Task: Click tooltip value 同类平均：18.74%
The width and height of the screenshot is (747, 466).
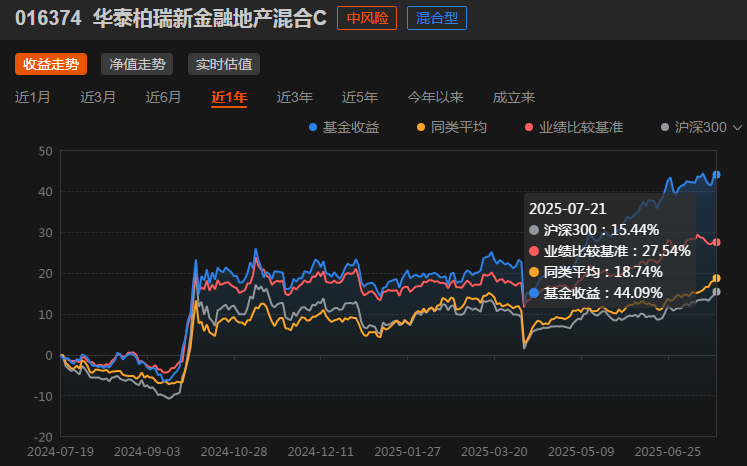Action: point(596,272)
